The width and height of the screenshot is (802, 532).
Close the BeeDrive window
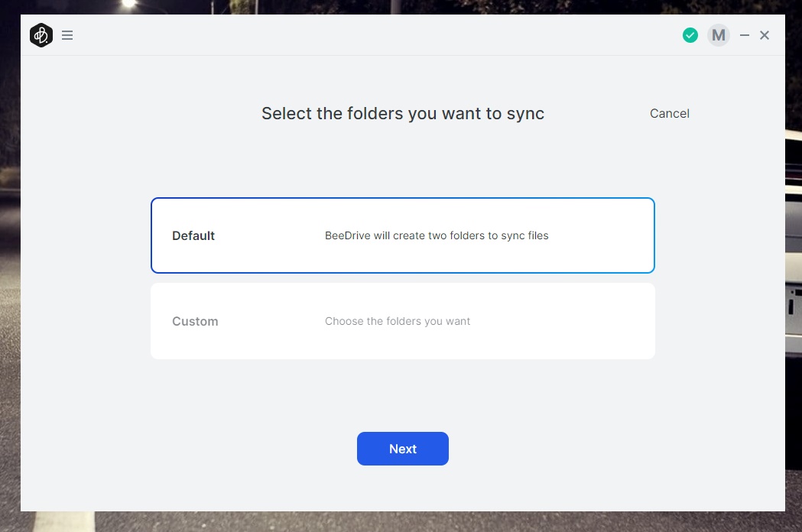click(x=765, y=35)
